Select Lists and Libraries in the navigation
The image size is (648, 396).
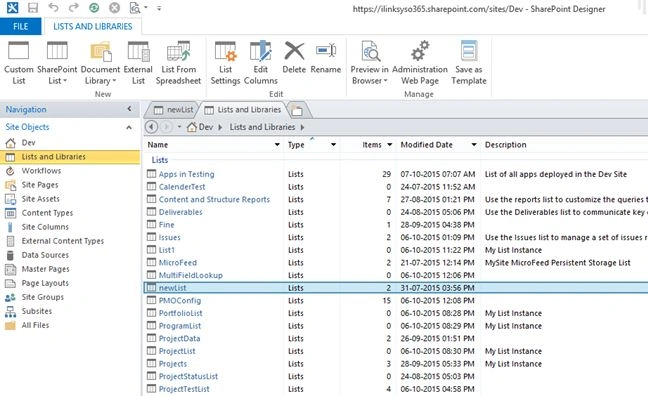[70, 157]
